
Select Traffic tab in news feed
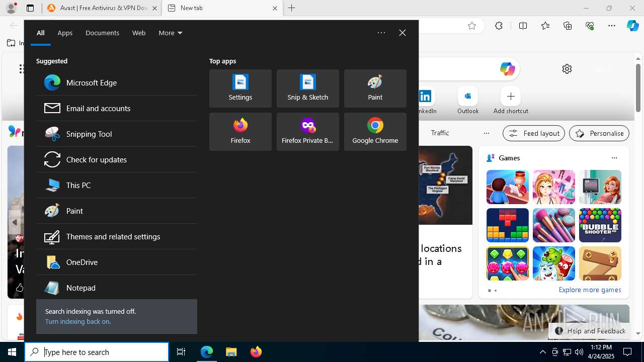click(x=440, y=133)
